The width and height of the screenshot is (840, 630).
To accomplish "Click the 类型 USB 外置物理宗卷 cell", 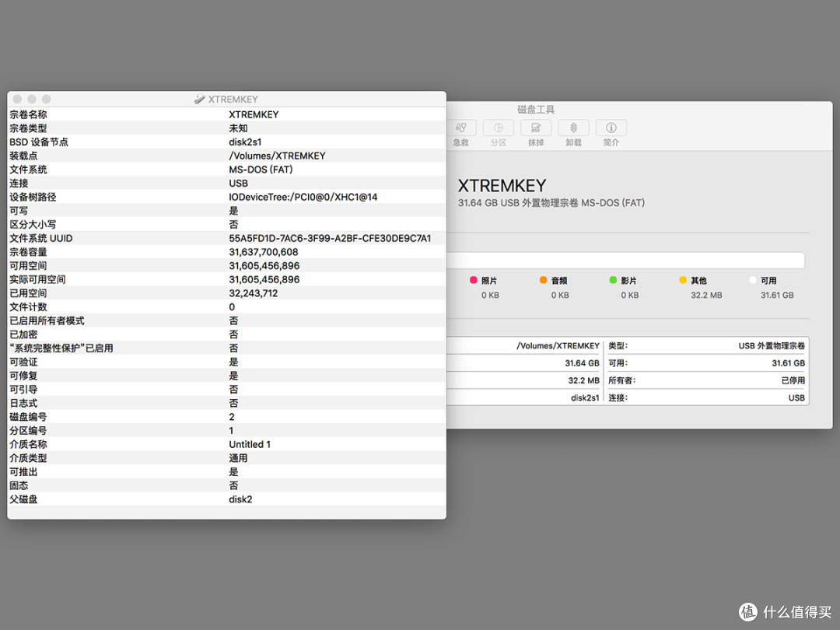I will coord(706,346).
